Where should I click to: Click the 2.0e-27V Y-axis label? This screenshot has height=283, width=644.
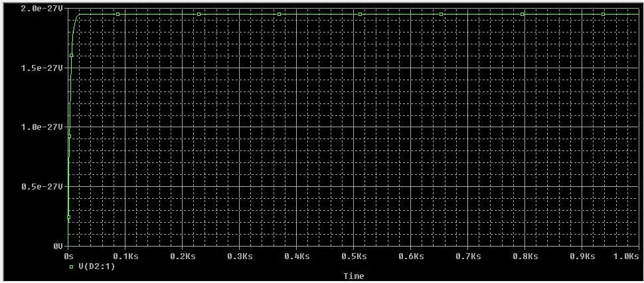tap(42, 8)
